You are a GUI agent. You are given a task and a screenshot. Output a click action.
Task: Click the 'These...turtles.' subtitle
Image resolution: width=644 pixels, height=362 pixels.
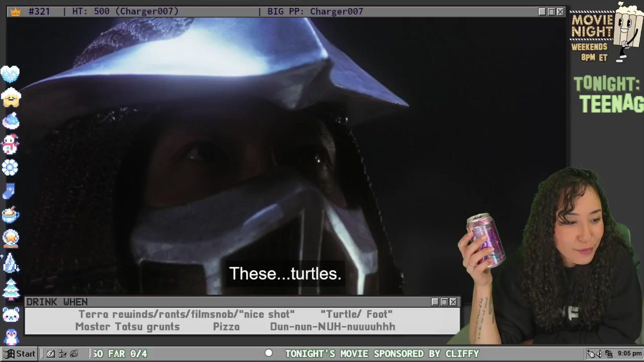point(285,274)
